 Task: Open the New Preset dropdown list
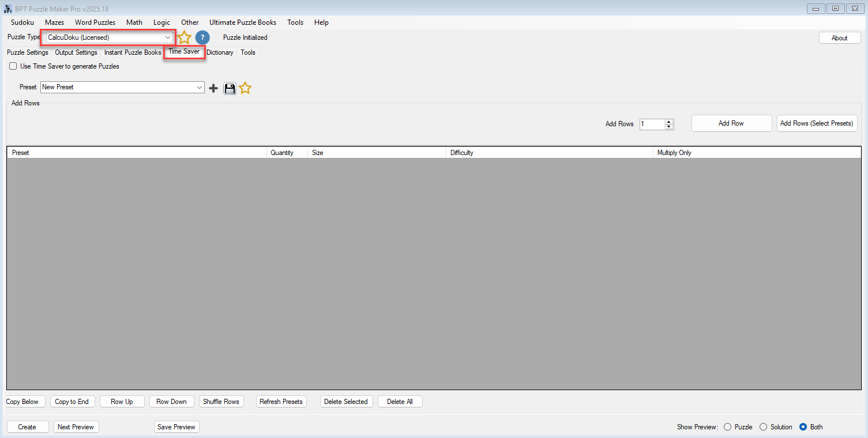(200, 88)
